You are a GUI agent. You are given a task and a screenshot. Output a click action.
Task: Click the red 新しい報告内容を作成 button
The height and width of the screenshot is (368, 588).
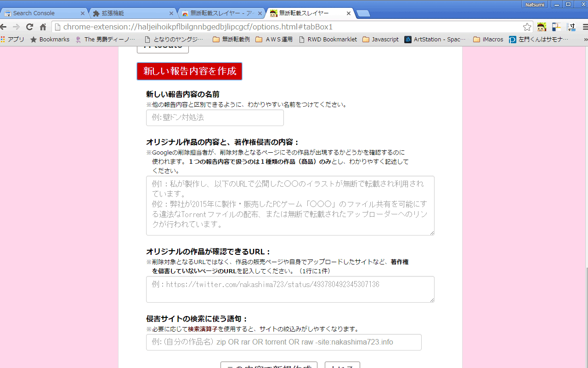(x=189, y=71)
